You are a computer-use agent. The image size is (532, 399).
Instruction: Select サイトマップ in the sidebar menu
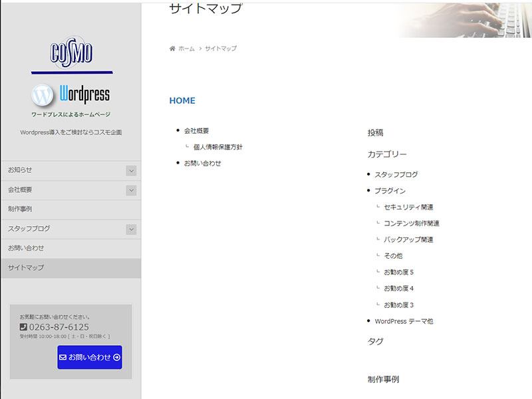click(26, 268)
